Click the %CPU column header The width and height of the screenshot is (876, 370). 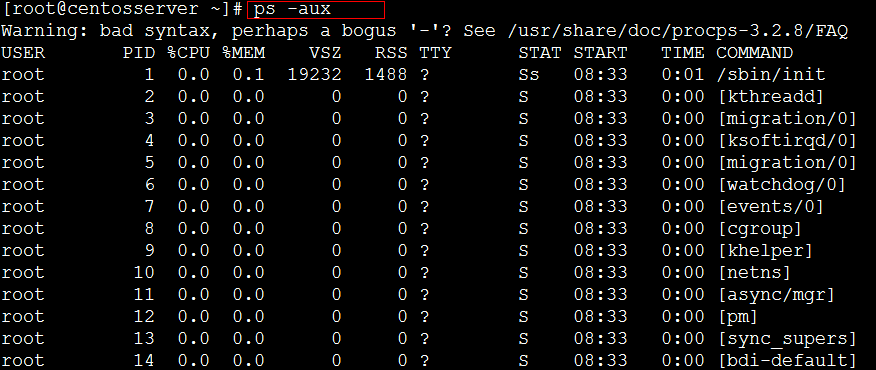click(x=188, y=53)
